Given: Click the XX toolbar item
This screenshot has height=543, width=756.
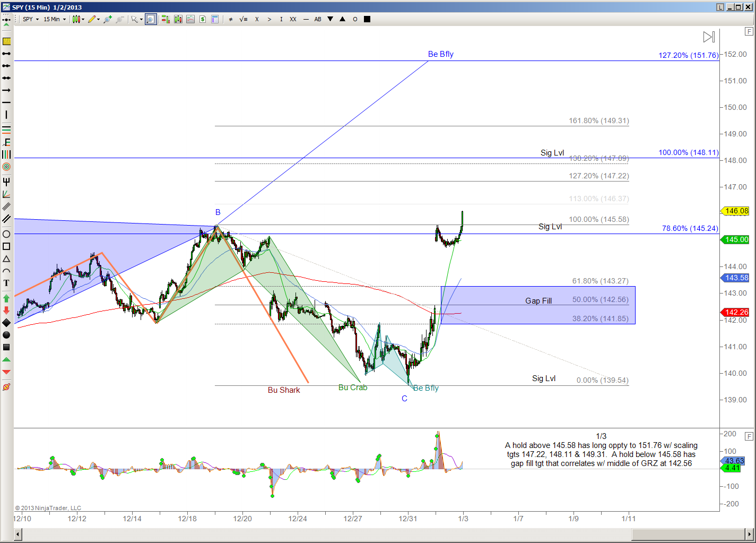Looking at the screenshot, I should coord(293,19).
